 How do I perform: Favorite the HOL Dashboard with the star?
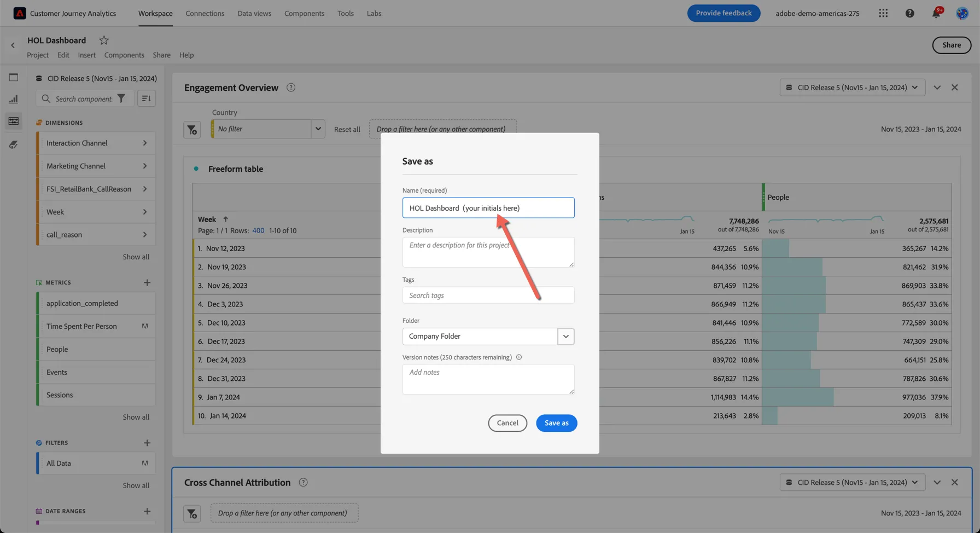(104, 40)
